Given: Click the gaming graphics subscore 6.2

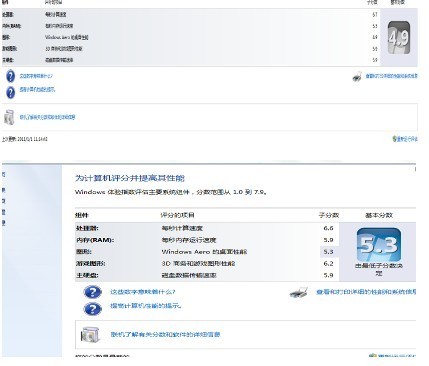Looking at the screenshot, I should (328, 263).
